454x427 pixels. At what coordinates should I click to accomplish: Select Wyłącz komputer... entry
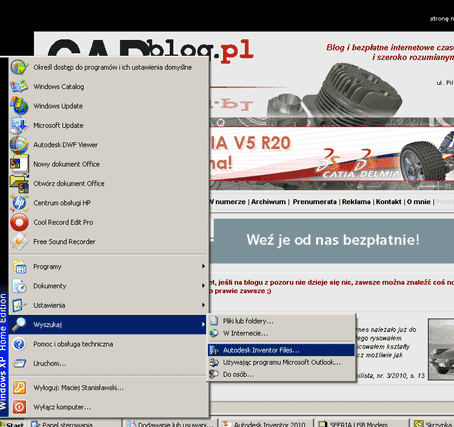[x=108, y=407]
